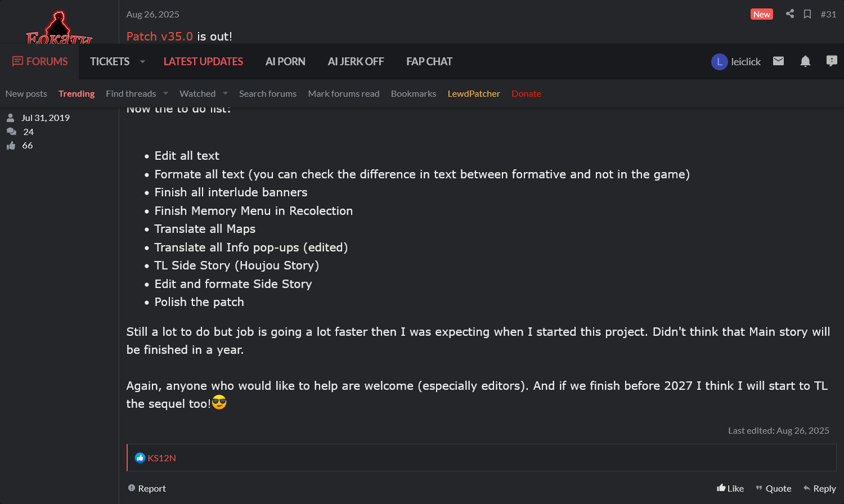Quote this post
844x504 pixels.
773,488
